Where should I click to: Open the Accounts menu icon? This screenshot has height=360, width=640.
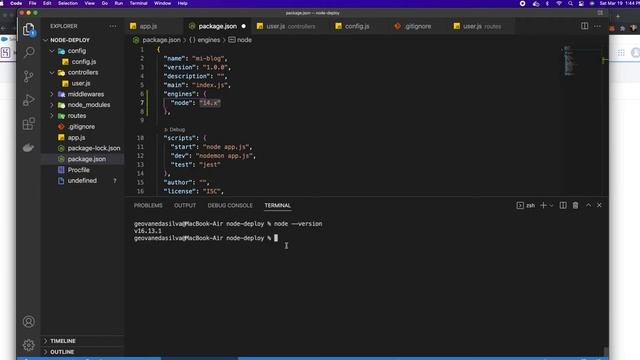[x=29, y=322]
